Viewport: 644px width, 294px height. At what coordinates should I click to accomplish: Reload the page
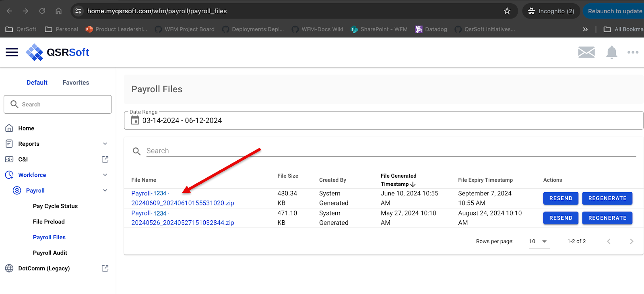click(42, 11)
